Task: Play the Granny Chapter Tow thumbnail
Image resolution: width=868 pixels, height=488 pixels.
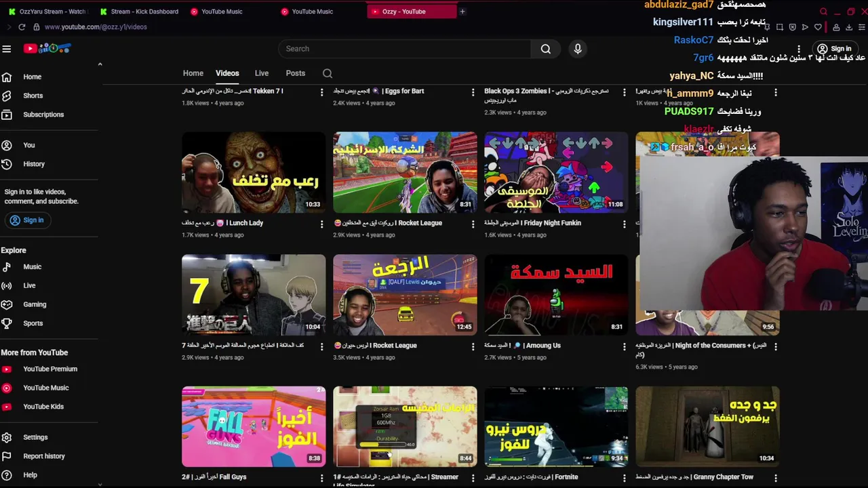Action: coord(707,426)
